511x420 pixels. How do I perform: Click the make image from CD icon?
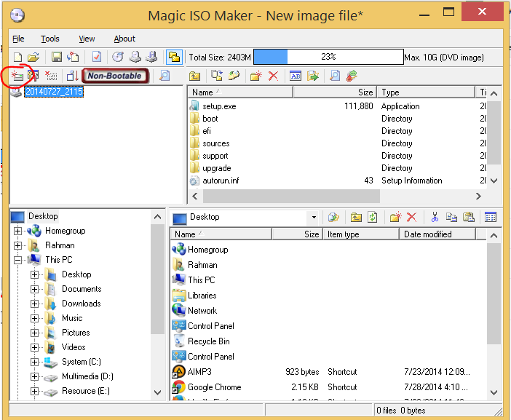point(135,57)
